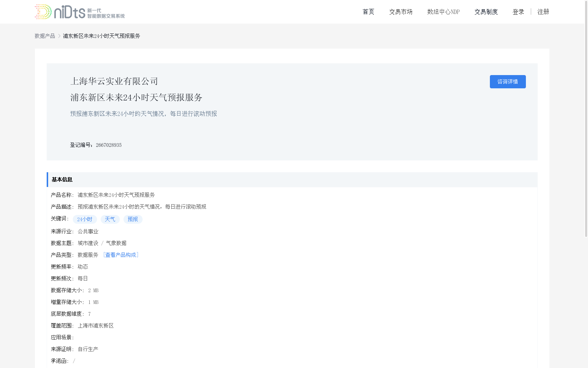This screenshot has width=588, height=368.
Task: Click the page vertical scrollbar
Action: (x=586, y=118)
